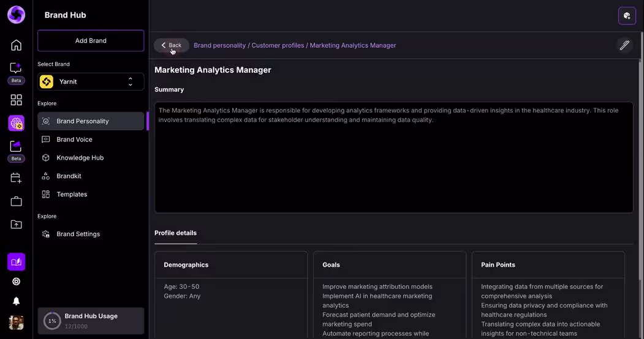Click the Brand Hub Usage 1% ring
The image size is (644, 339).
click(51, 321)
